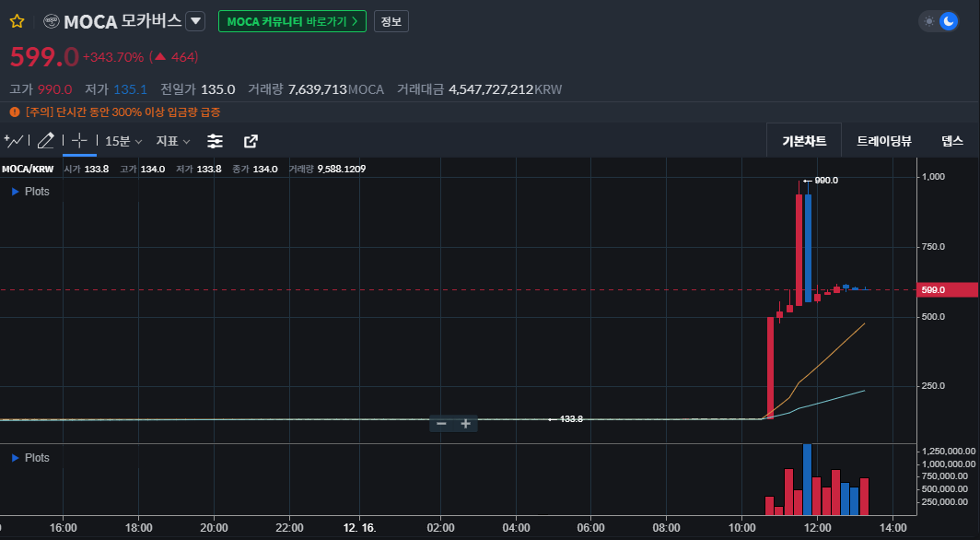
Task: Zoom in chart with plus button
Action: tap(466, 424)
